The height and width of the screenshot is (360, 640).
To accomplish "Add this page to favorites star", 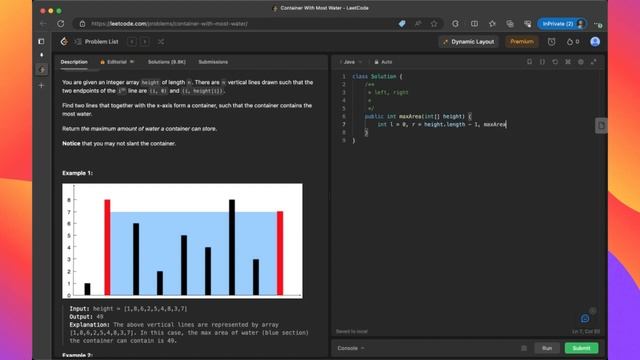I will (x=434, y=24).
